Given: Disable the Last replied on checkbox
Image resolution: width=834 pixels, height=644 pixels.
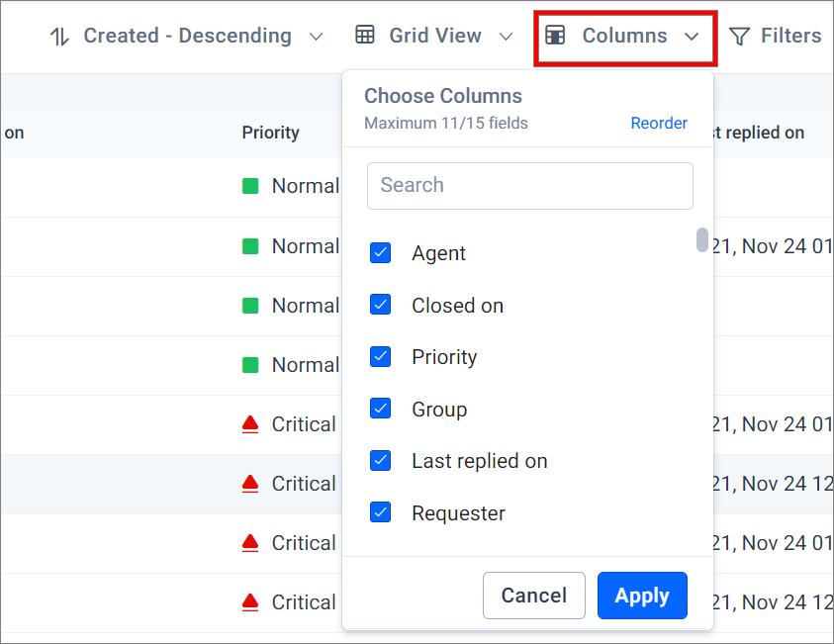Looking at the screenshot, I should pos(380,461).
